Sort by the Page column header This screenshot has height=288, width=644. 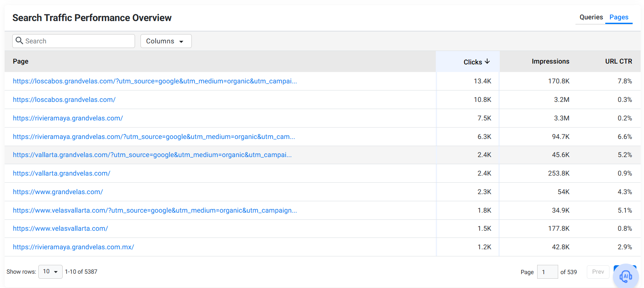pos(21,61)
